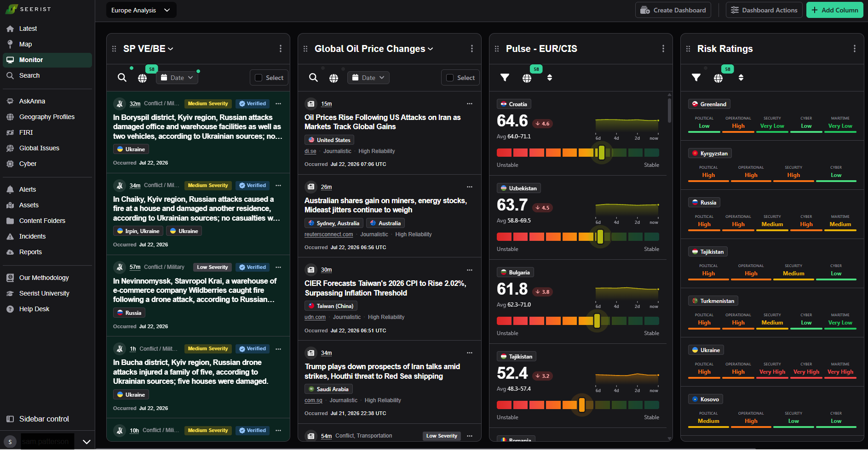This screenshot has width=868, height=450.
Task: Click Pulse column vertical scrollbar
Action: [x=669, y=110]
